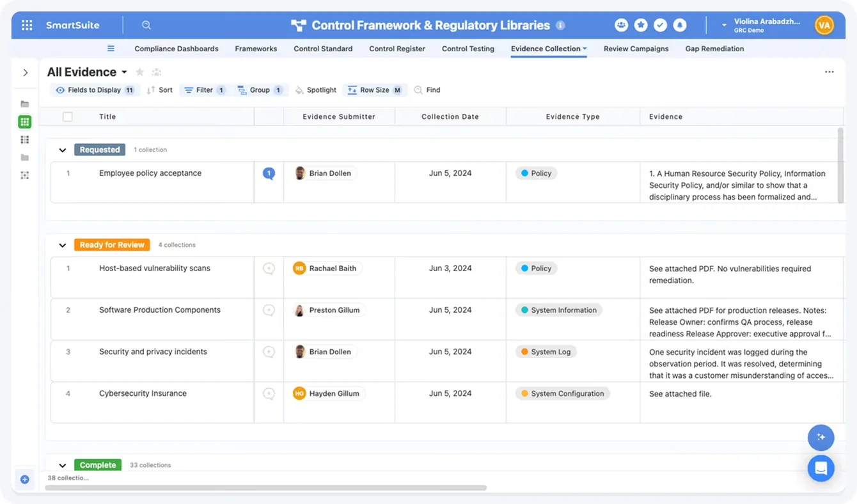Image resolution: width=857 pixels, height=504 pixels.
Task: Expand the Complete group chevron
Action: coord(63,466)
